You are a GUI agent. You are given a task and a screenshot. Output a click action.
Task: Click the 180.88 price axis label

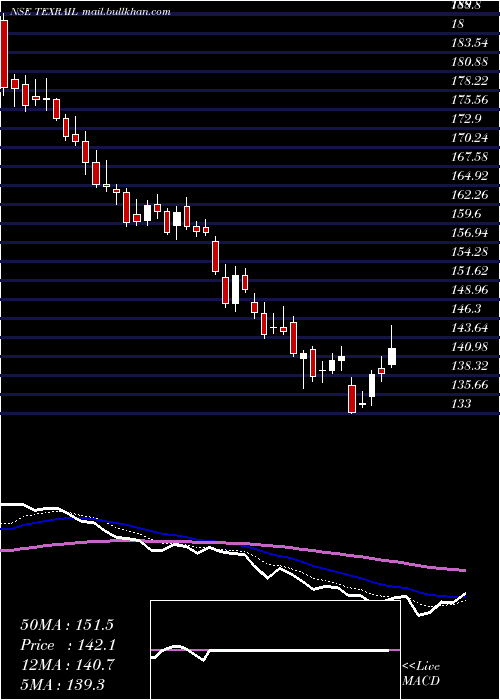coord(469,62)
